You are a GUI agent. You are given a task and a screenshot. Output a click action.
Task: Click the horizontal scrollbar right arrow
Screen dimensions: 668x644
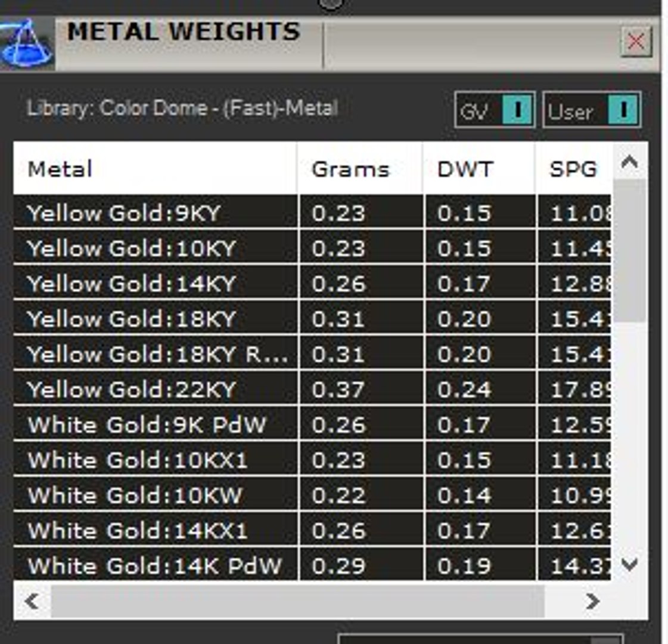pyautogui.click(x=592, y=602)
